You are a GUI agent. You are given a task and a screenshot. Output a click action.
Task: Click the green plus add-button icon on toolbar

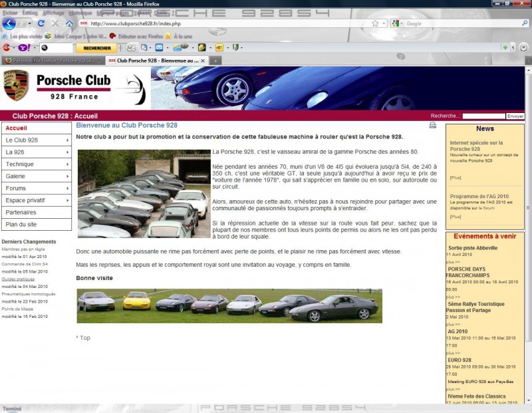pyautogui.click(x=505, y=47)
